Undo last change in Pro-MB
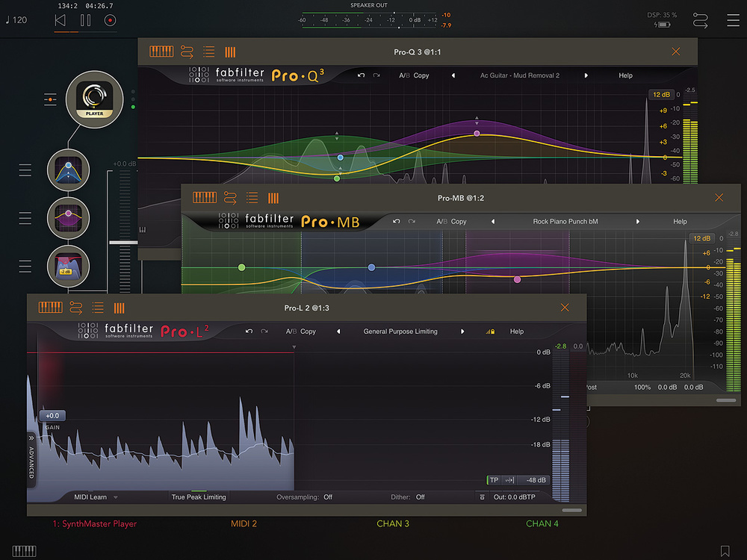The height and width of the screenshot is (560, 747). 397,222
